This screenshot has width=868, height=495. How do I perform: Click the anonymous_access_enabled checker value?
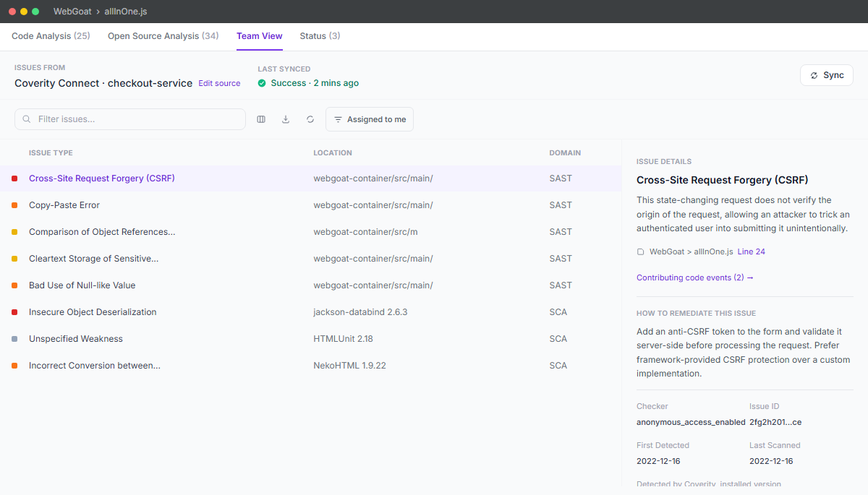(691, 422)
